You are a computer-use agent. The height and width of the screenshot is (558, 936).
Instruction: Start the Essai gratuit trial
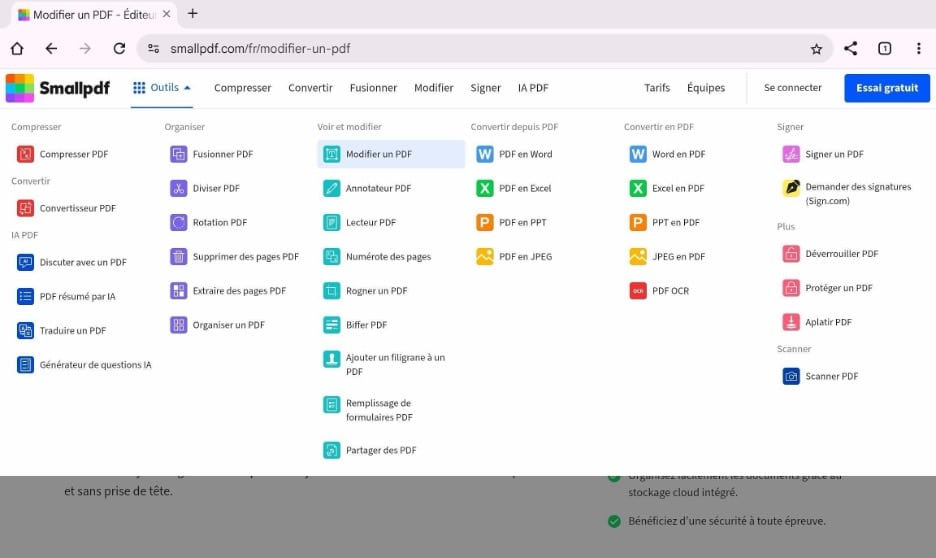coord(887,88)
